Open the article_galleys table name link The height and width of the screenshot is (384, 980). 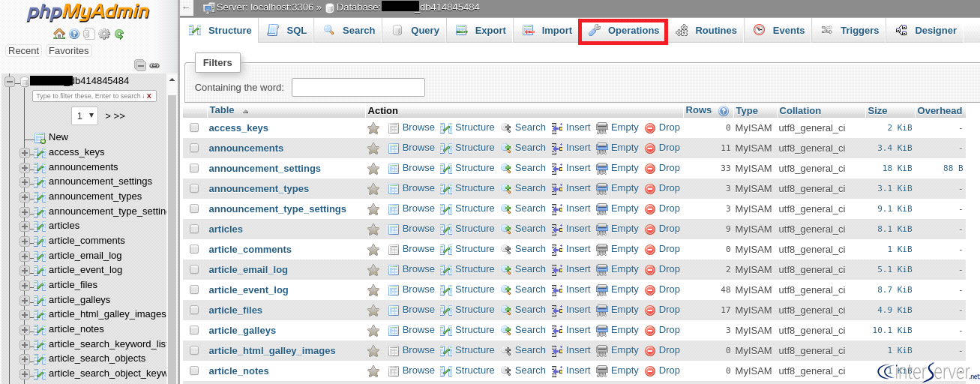(x=242, y=331)
